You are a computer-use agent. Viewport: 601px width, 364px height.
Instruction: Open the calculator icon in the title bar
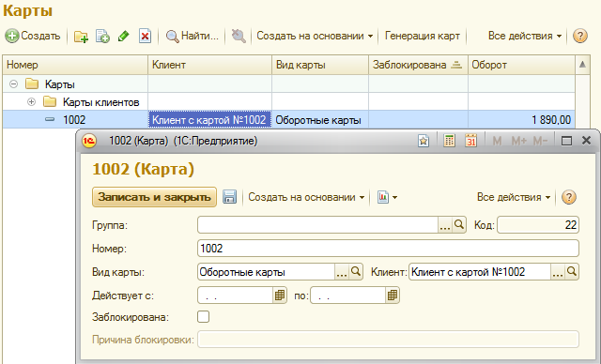coord(449,141)
